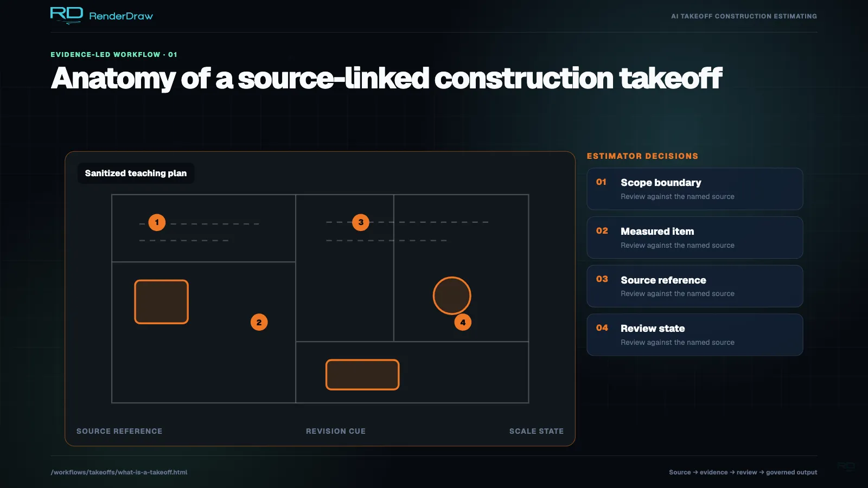Viewport: 868px width, 488px height.
Task: Click the SOURCE REFERENCE plan caption
Action: (119, 431)
